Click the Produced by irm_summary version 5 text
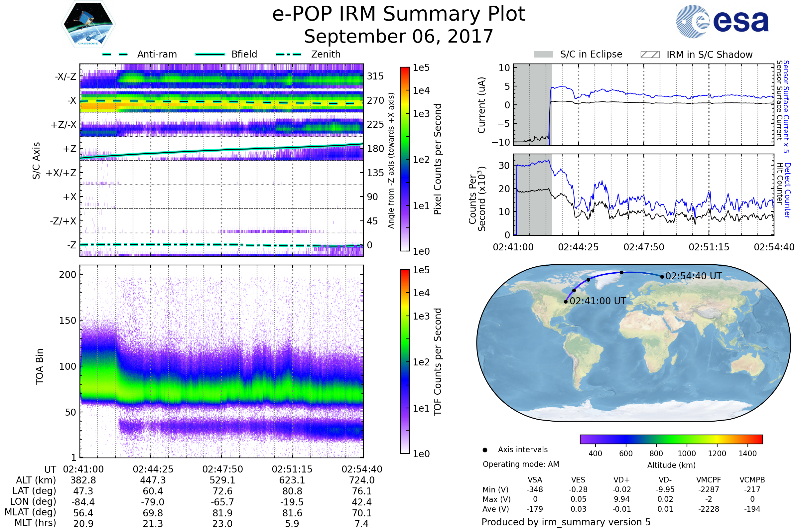 (566, 522)
